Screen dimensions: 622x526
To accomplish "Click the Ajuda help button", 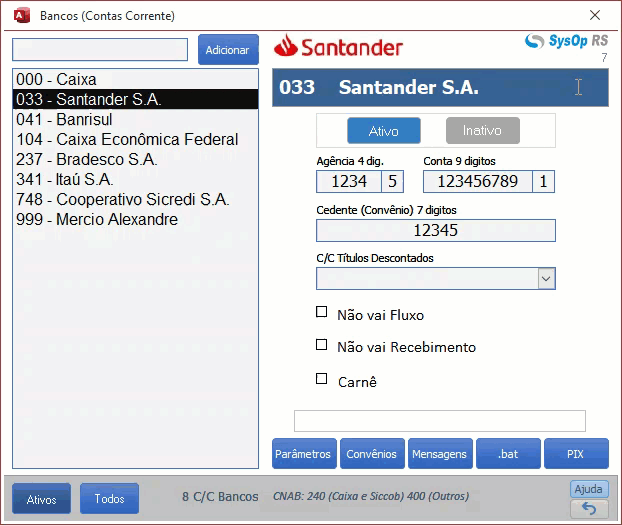I will tap(589, 489).
